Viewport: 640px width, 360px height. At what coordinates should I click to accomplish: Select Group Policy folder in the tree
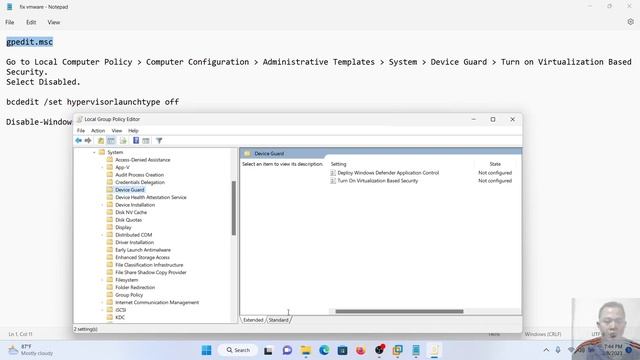(x=129, y=295)
